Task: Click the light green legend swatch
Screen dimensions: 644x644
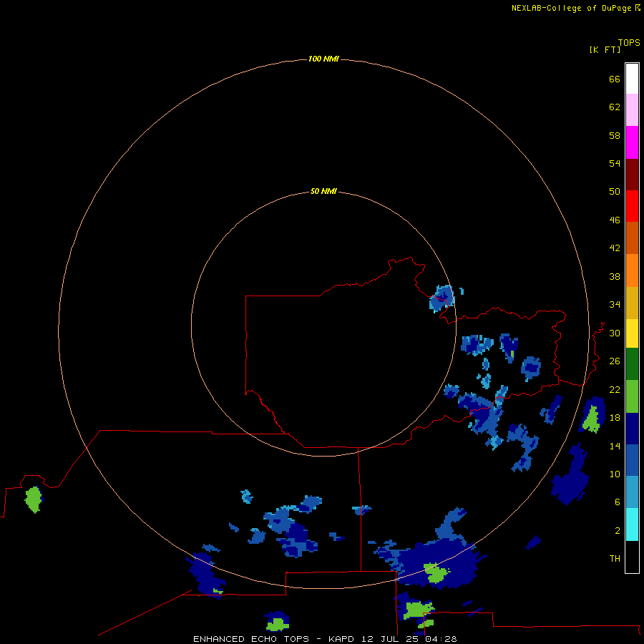Action: coord(632,396)
